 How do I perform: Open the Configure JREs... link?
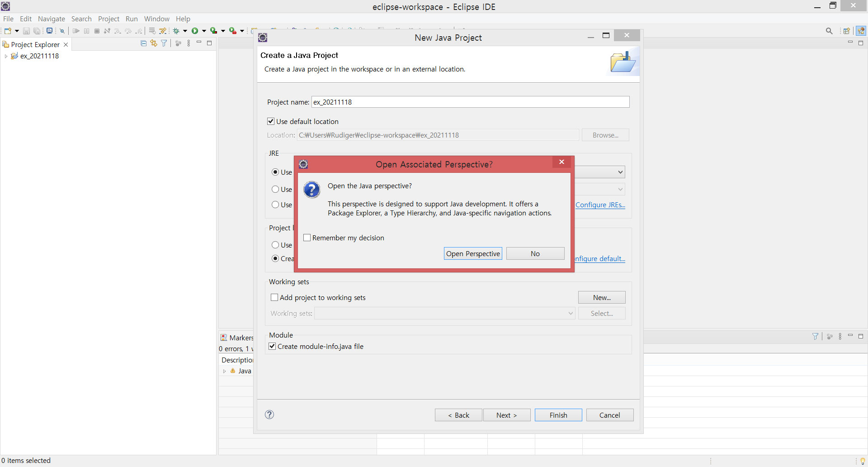pos(600,205)
